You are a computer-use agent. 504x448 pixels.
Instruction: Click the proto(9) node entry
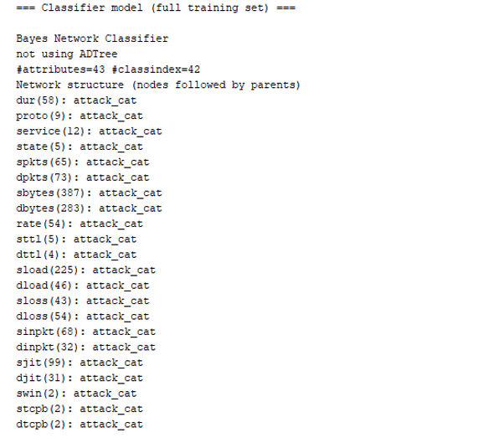[x=80, y=116]
